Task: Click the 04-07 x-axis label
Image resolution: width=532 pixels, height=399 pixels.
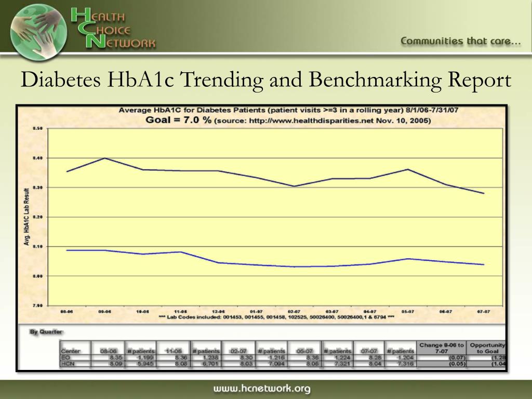Action: coord(370,311)
